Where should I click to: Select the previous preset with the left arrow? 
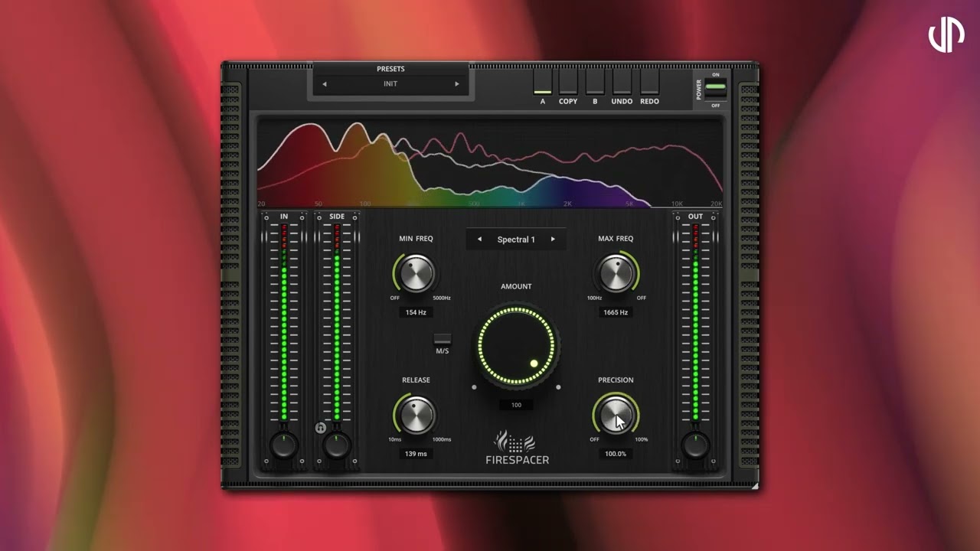pos(324,84)
